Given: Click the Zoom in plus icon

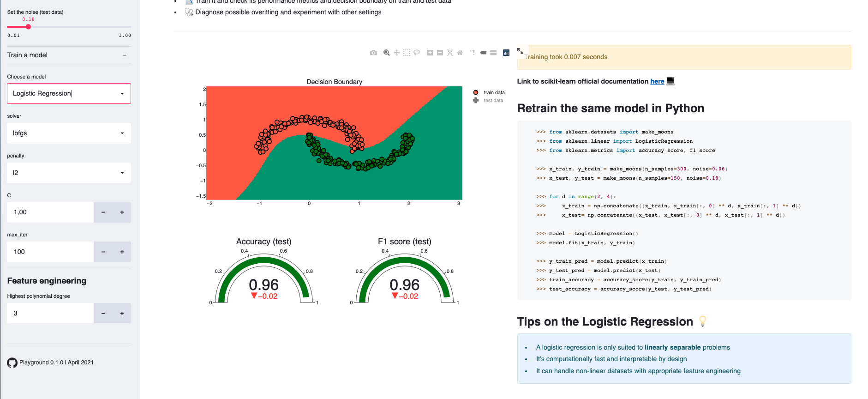Looking at the screenshot, I should click(430, 53).
